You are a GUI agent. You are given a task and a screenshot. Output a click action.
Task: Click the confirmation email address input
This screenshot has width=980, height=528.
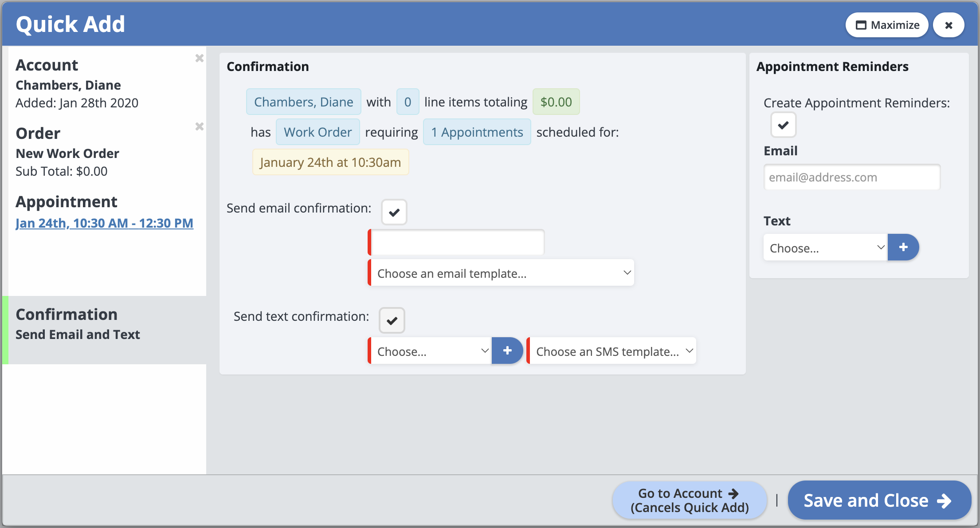point(457,243)
